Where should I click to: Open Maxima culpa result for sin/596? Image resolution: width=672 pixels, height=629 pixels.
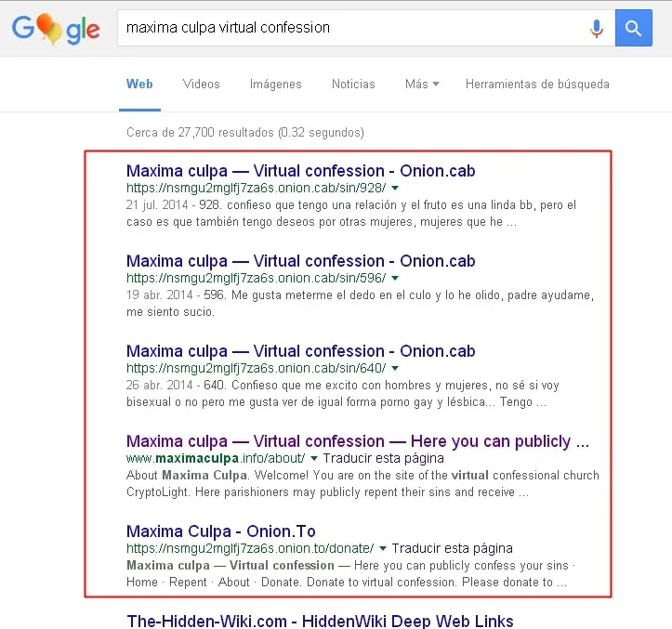(x=301, y=261)
